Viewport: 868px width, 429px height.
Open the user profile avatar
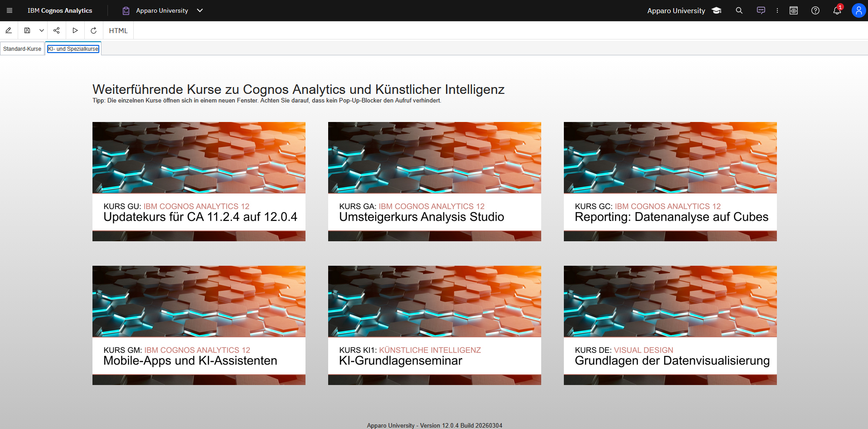coord(858,10)
